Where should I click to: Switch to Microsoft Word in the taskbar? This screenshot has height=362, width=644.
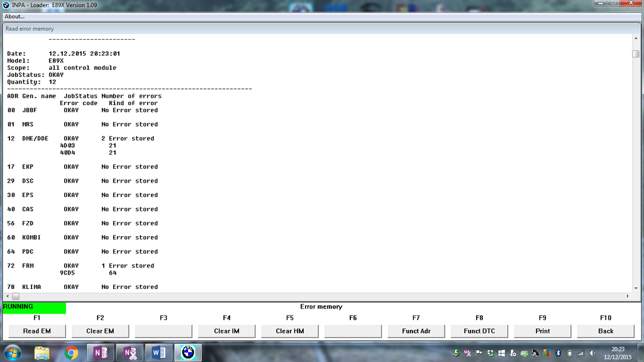coord(159,353)
